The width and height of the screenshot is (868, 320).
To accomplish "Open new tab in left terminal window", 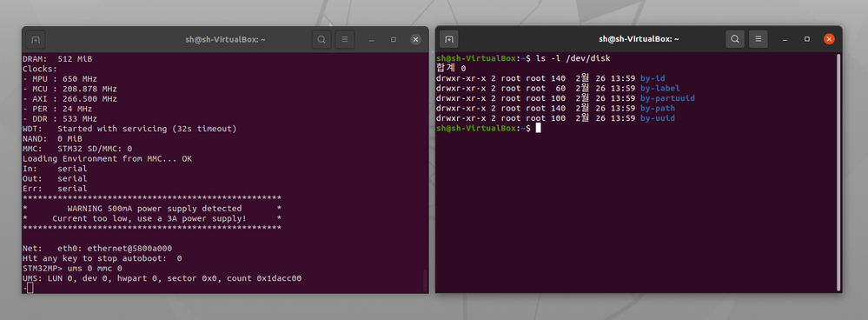I will click(36, 39).
